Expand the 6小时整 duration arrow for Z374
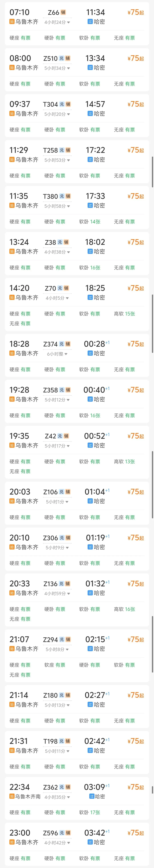 66,354
